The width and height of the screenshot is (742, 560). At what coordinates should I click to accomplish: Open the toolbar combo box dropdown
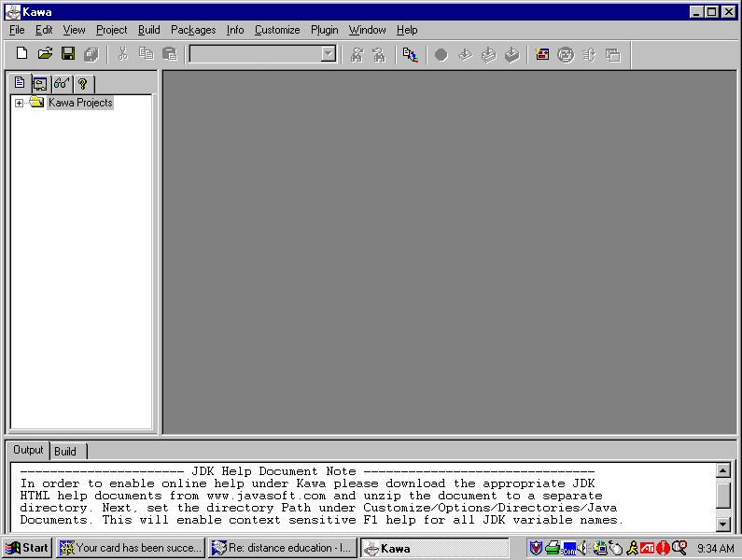tap(328, 54)
